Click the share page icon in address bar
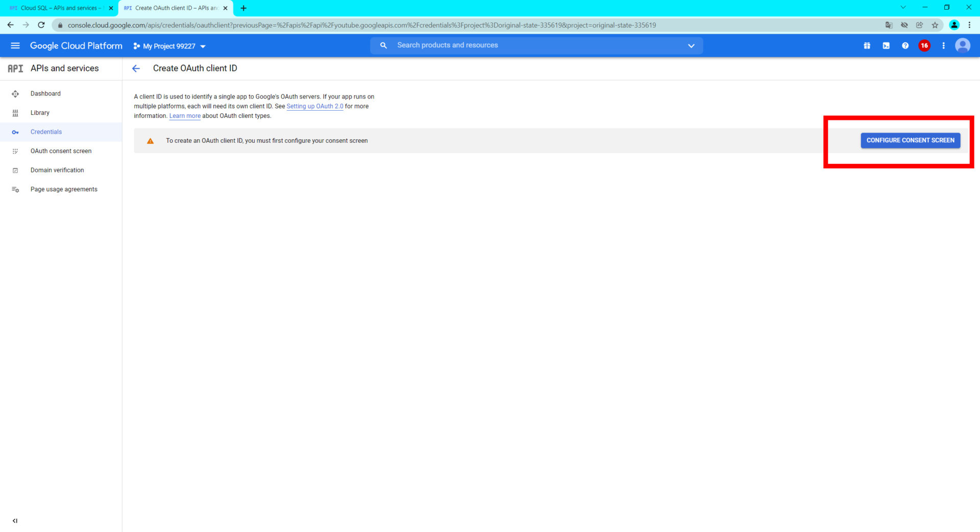The image size is (980, 532). click(919, 25)
